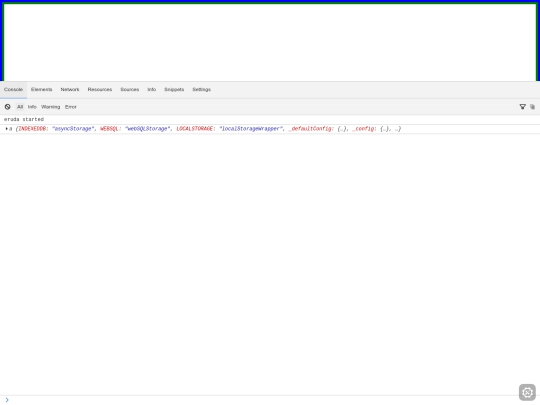
Task: Copy console logs icon
Action: click(x=532, y=107)
